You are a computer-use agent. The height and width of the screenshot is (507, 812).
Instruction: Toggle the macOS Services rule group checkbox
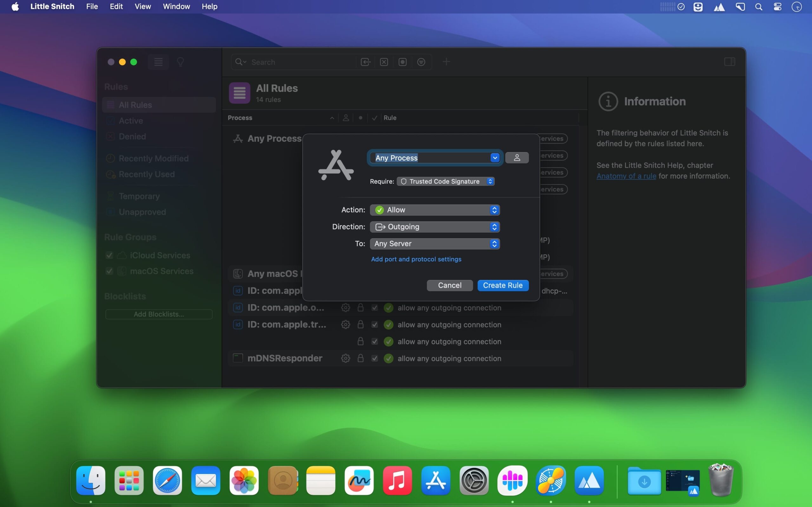coord(109,271)
